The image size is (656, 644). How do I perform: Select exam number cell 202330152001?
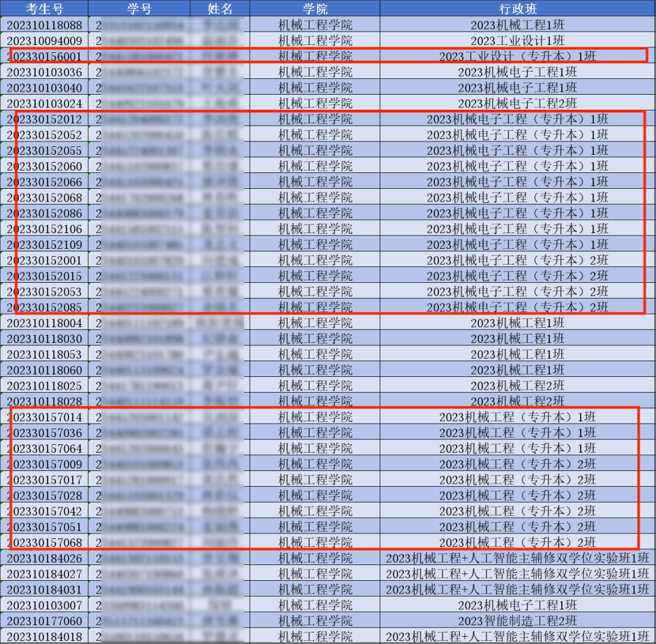click(44, 260)
